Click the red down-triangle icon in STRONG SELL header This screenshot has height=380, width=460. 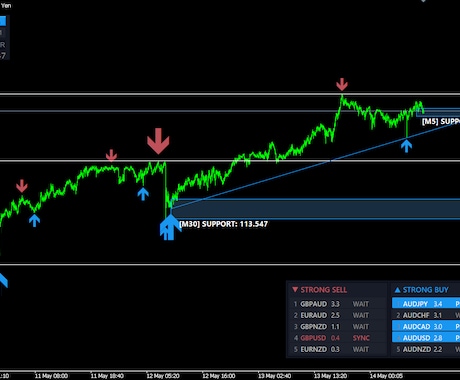point(295,289)
